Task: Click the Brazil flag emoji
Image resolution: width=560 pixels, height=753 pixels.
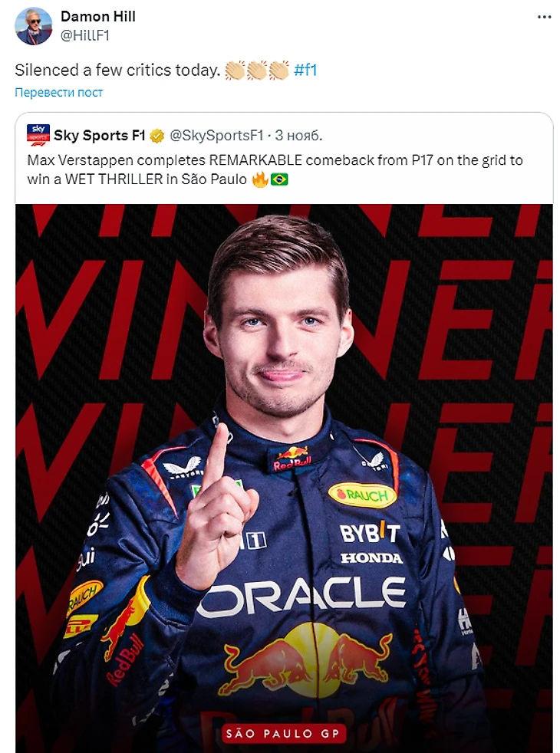Action: [279, 179]
